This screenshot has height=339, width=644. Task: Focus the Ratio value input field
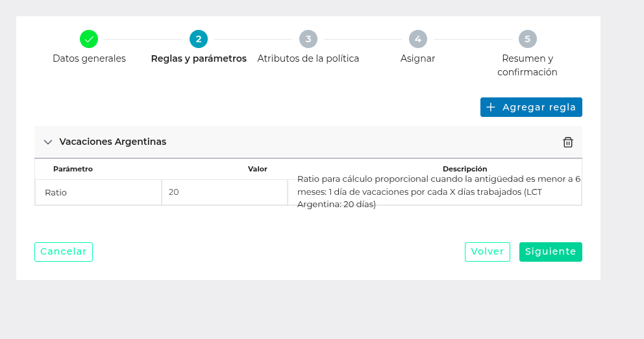[x=224, y=192]
